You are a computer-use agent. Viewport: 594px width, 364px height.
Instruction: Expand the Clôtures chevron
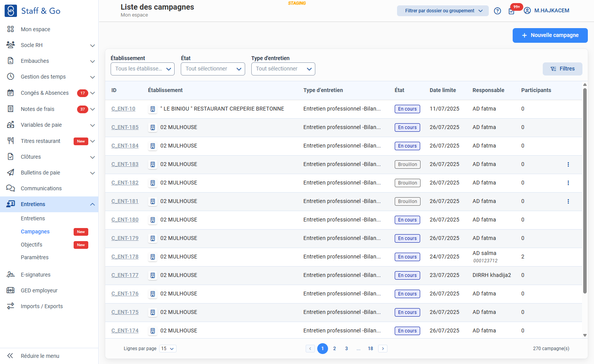[x=93, y=157]
